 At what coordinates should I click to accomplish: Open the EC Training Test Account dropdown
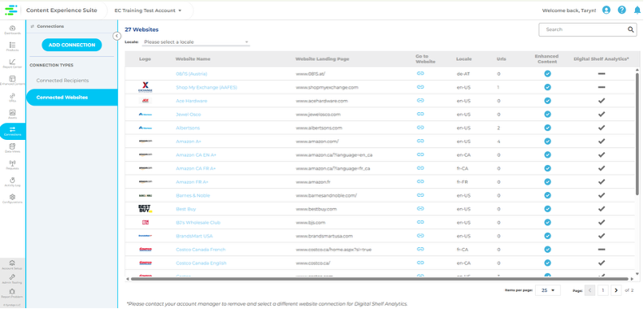click(148, 11)
